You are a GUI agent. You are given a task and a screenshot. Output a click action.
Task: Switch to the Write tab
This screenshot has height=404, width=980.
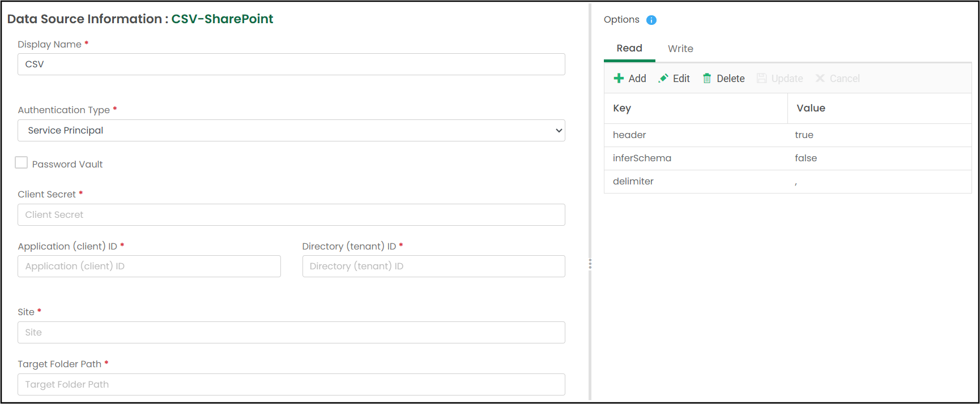tap(680, 49)
